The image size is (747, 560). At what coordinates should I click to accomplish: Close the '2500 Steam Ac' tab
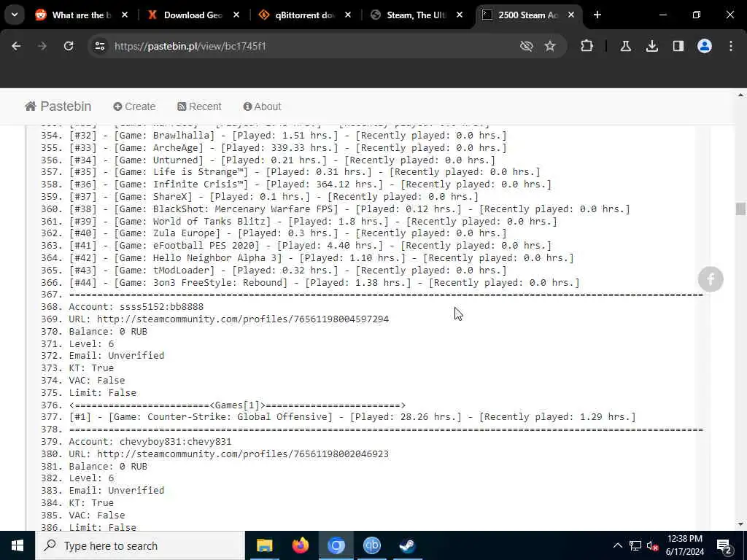click(570, 15)
